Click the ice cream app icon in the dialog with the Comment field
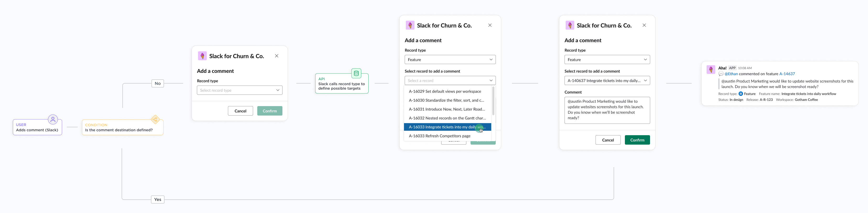 coord(570,25)
